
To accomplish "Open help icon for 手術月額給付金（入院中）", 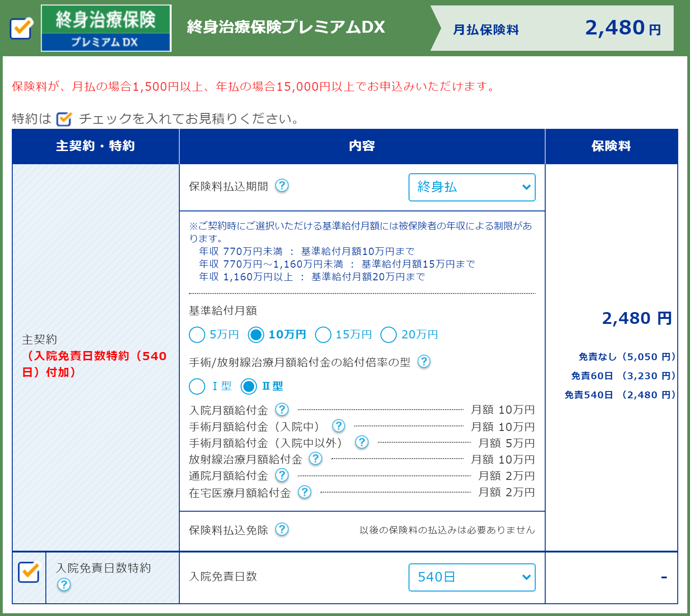I will [x=339, y=426].
